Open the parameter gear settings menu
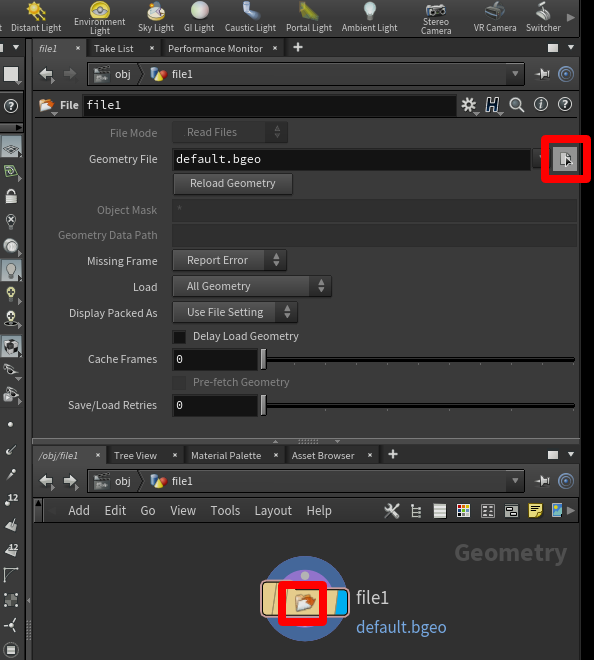Image resolution: width=594 pixels, height=660 pixels. tap(469, 105)
